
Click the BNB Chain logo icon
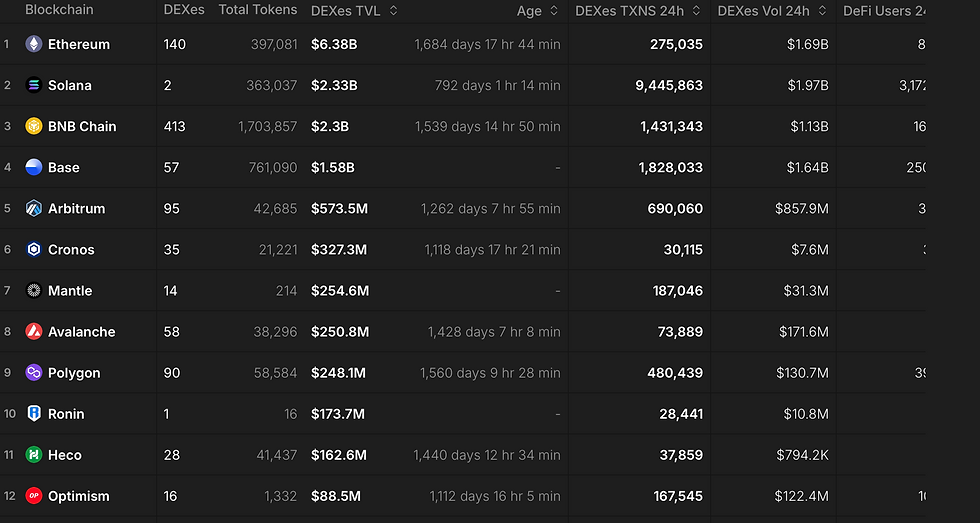[34, 126]
